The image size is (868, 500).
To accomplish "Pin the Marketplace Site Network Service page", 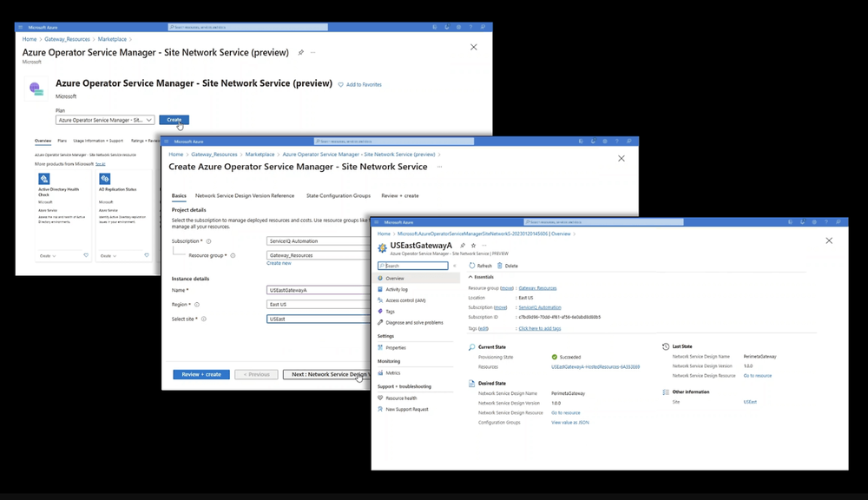I will [x=300, y=53].
